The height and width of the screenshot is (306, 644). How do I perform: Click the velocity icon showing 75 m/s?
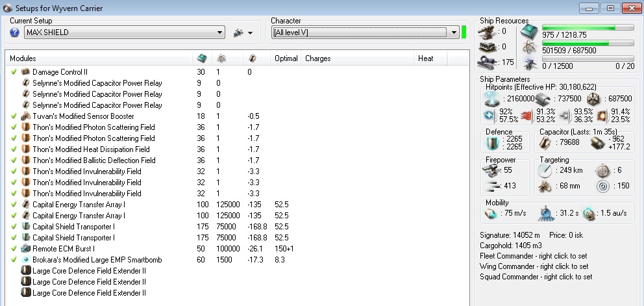pyautogui.click(x=491, y=213)
